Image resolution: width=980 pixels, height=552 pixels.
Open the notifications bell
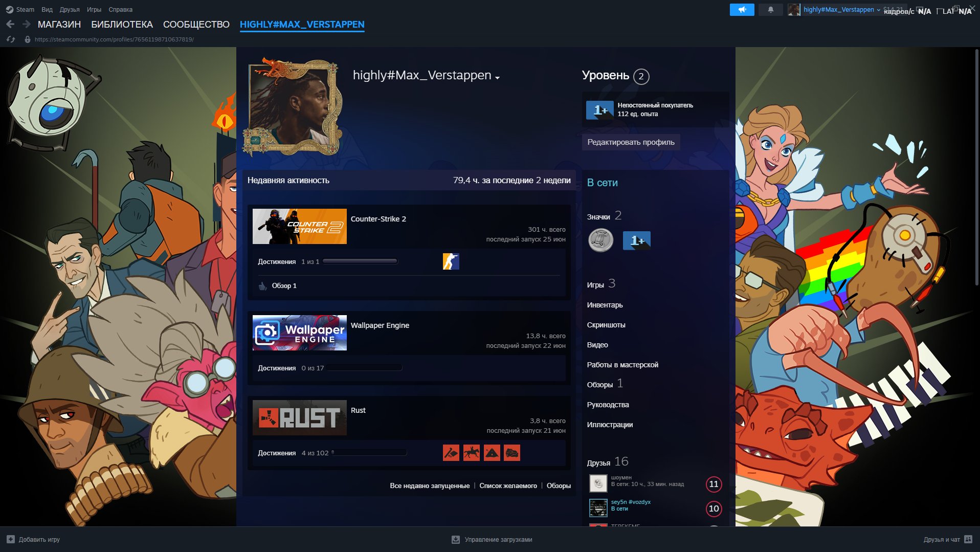pos(770,10)
